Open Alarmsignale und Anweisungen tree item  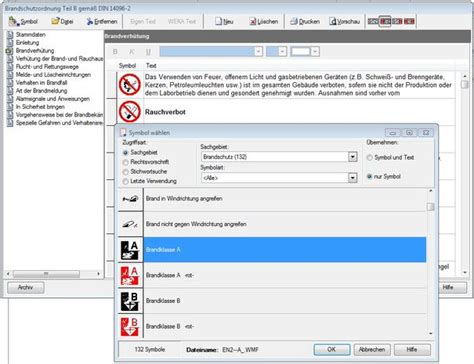point(53,99)
